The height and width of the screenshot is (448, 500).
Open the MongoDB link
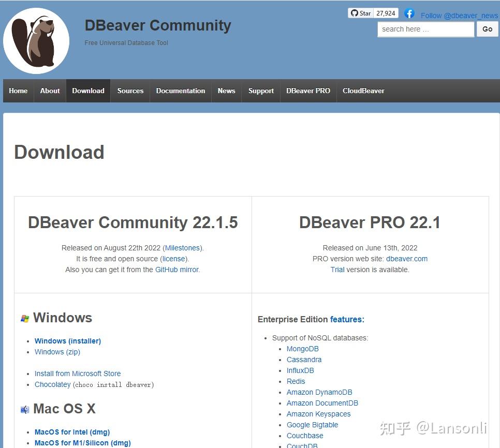tap(302, 349)
